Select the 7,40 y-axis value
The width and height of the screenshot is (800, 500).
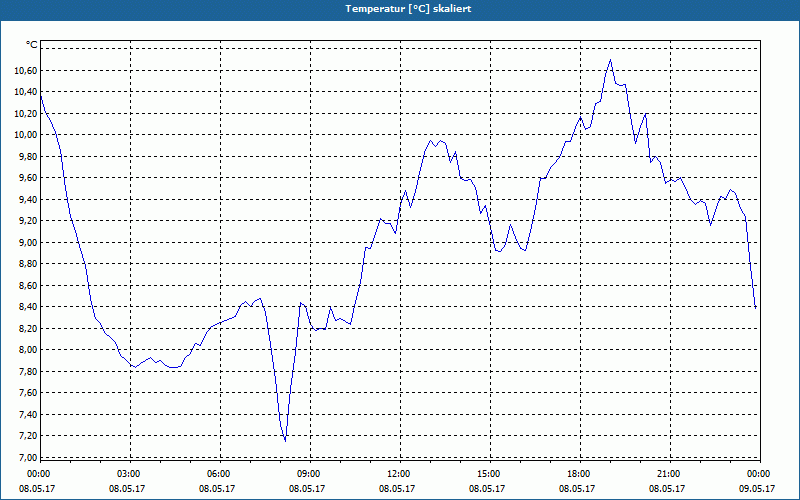(28, 415)
